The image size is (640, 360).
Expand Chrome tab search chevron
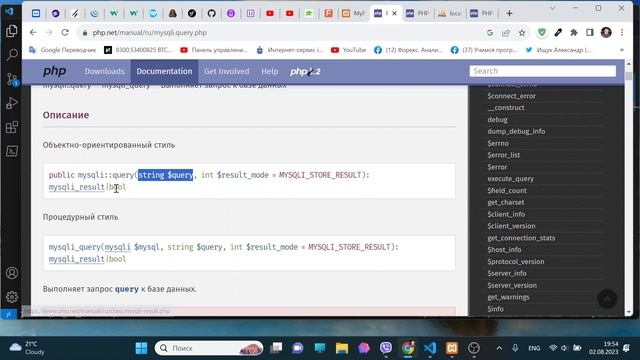552,8
